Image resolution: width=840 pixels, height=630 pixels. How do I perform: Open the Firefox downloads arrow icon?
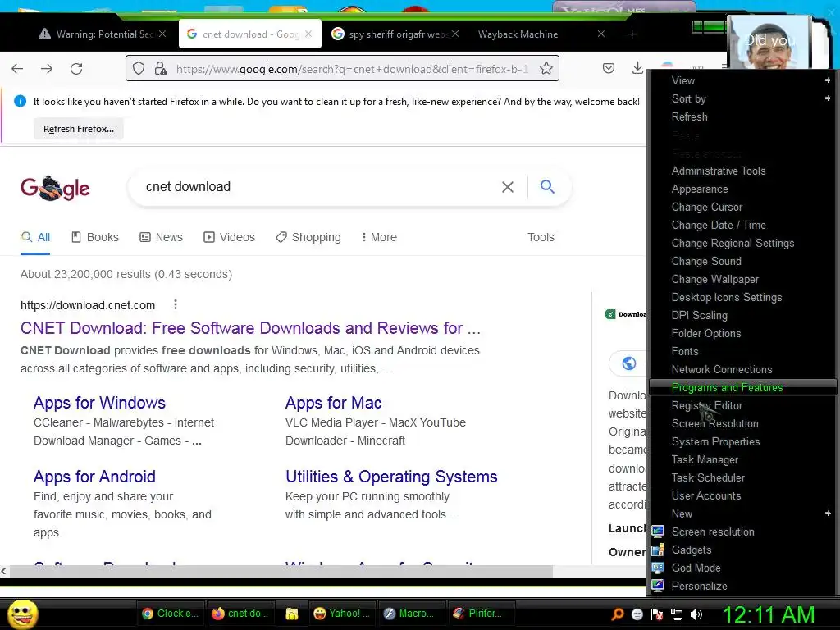point(637,69)
